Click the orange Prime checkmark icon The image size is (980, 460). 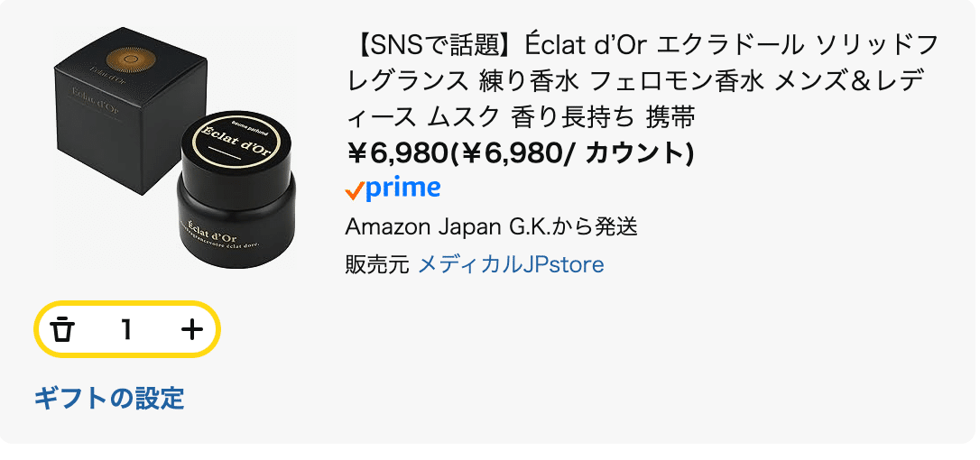coord(355,190)
